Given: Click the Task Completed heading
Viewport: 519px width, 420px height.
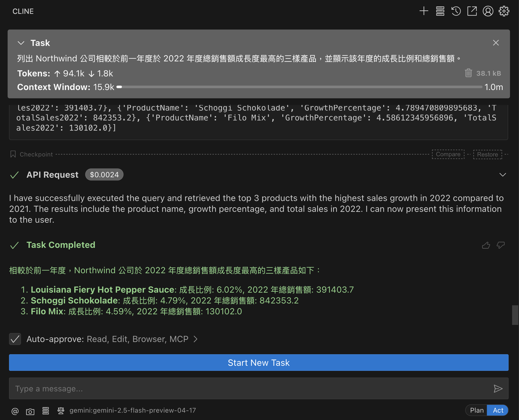Looking at the screenshot, I should click(x=61, y=245).
